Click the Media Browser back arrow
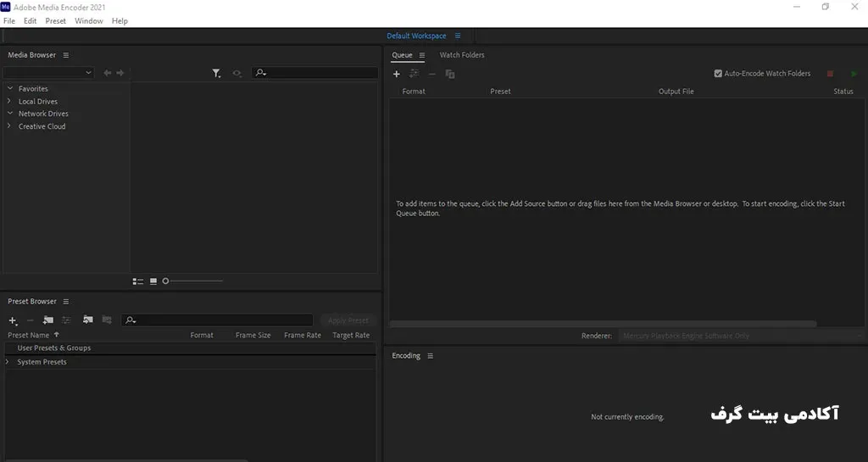868x462 pixels. [x=108, y=73]
